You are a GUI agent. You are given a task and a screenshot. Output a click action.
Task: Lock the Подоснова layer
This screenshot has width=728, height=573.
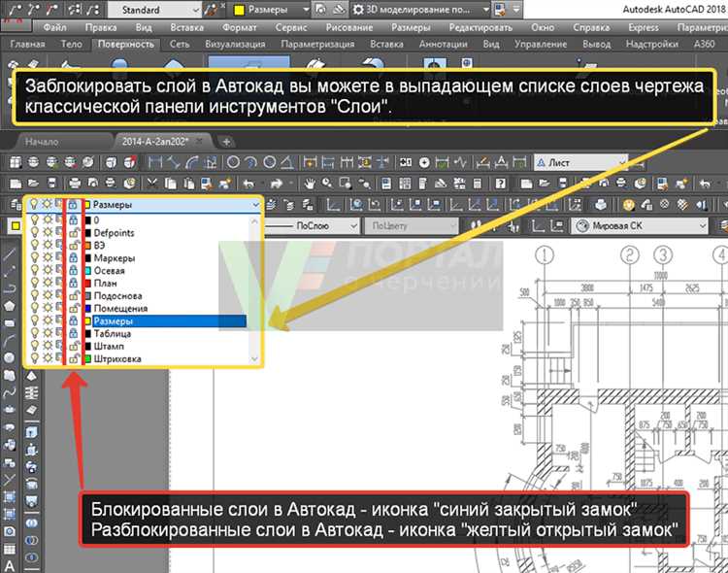(74, 295)
